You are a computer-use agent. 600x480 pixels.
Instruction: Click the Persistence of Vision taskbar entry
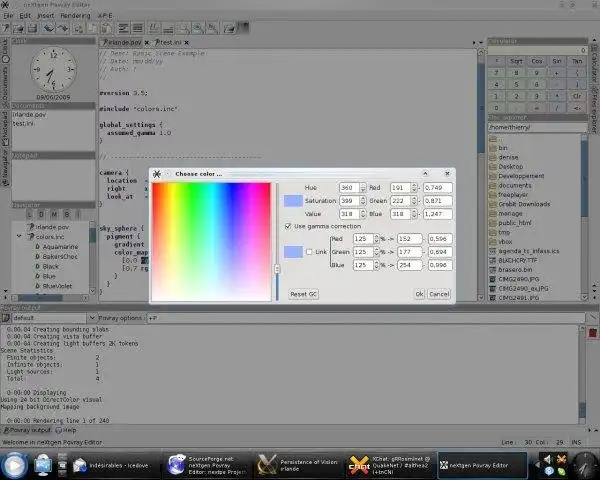coord(298,465)
